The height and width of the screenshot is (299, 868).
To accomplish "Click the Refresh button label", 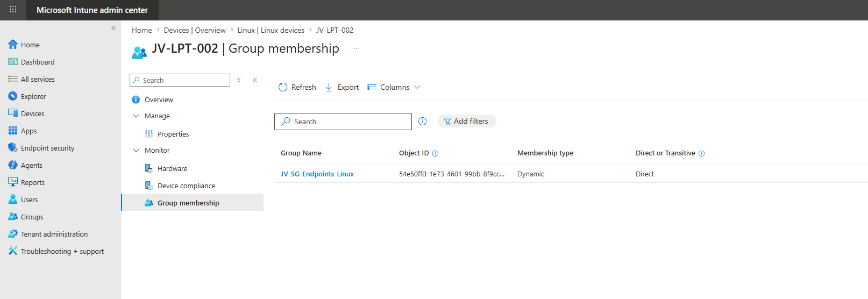I will (304, 87).
